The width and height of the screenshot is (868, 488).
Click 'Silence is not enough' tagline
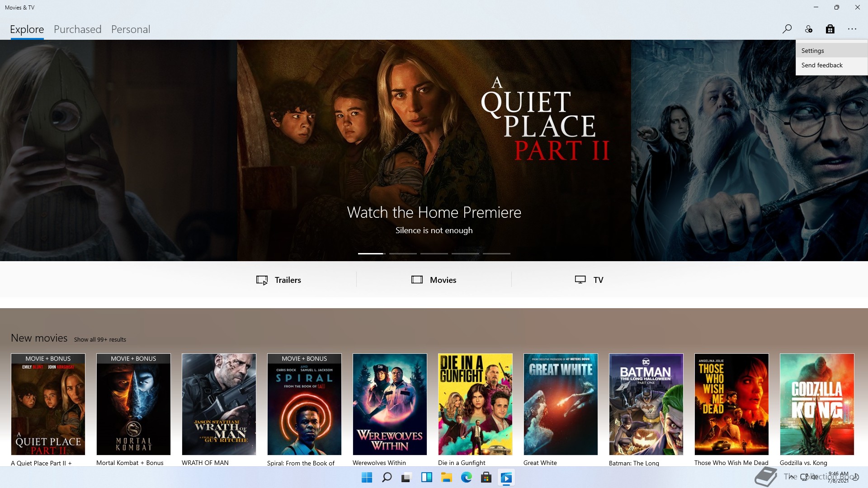click(x=434, y=230)
